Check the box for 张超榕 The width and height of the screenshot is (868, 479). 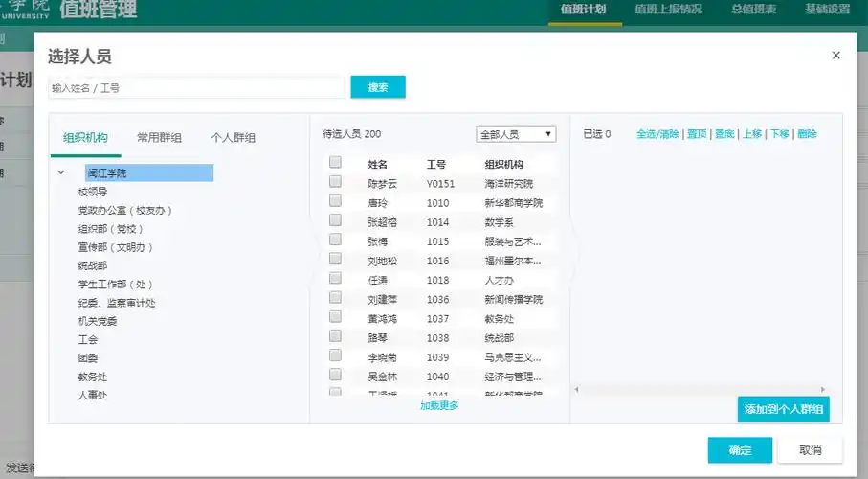[335, 220]
